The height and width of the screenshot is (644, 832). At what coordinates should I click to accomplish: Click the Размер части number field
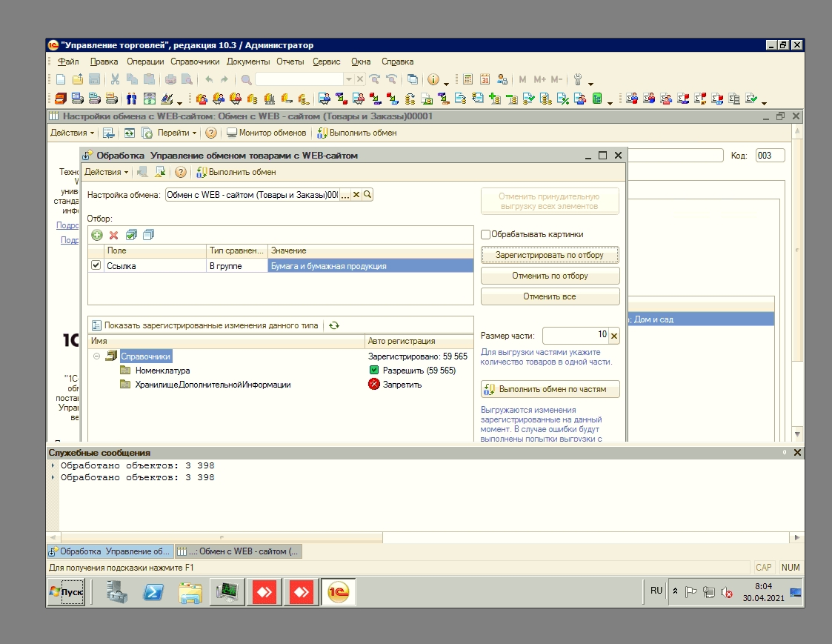tap(575, 335)
